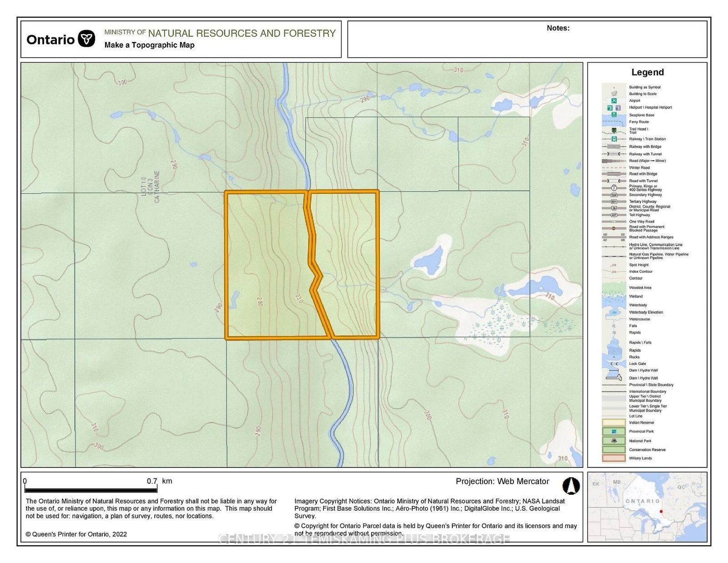Click the Trail Head legend symbol

point(614,131)
